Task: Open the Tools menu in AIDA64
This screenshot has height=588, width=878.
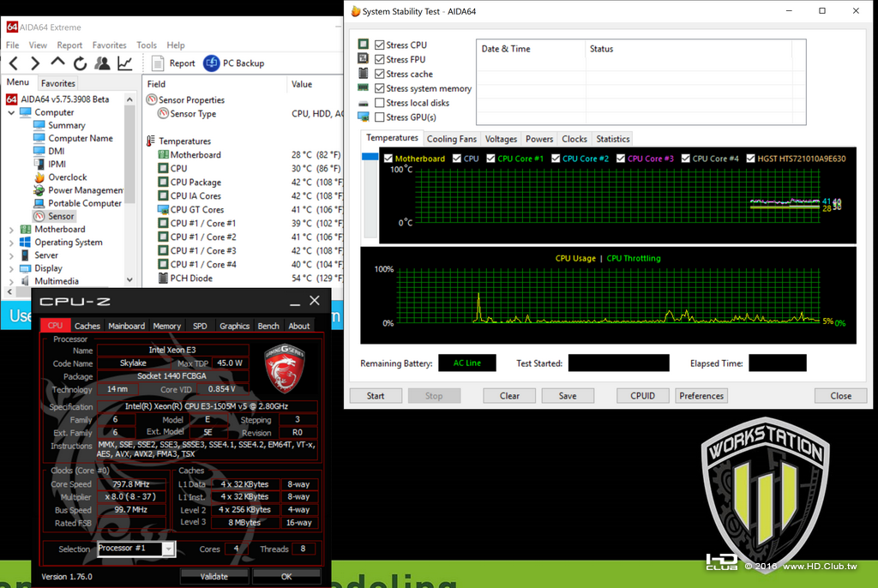Action: 146,45
